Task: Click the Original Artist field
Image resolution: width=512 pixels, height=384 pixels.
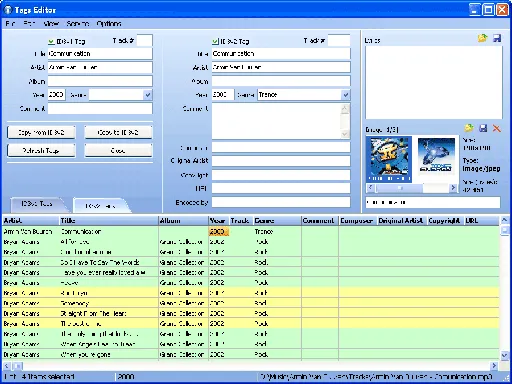Action: tap(281, 161)
